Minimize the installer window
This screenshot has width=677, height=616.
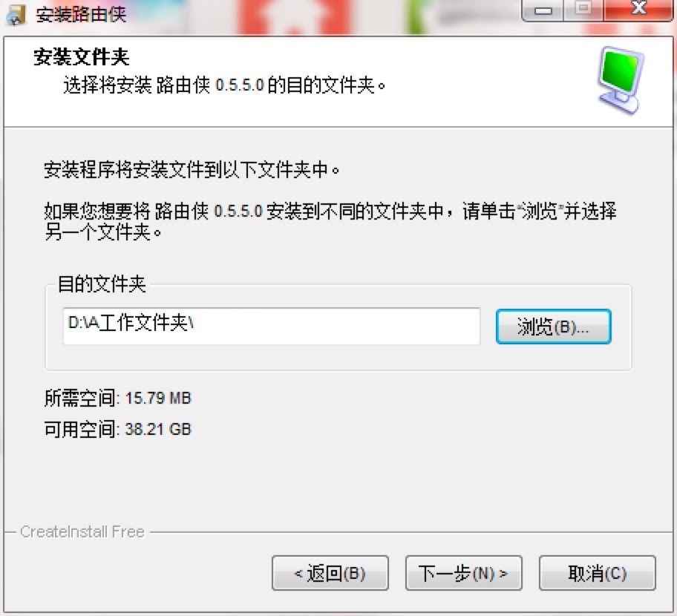pos(543,10)
